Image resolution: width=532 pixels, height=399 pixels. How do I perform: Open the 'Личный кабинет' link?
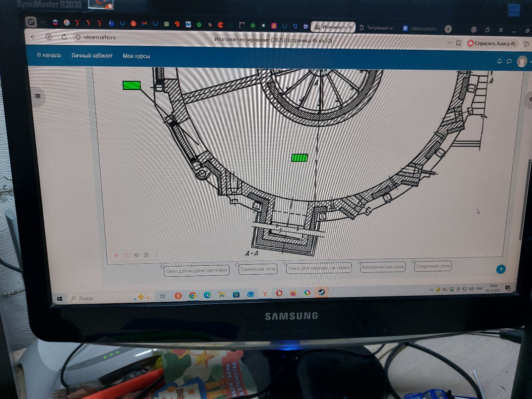(92, 56)
